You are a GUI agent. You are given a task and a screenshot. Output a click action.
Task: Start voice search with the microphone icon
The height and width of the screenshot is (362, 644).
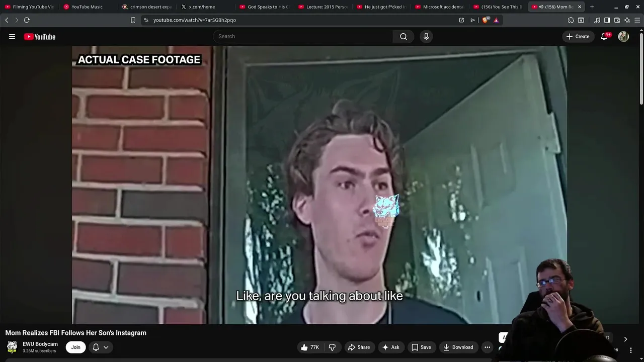point(426,36)
